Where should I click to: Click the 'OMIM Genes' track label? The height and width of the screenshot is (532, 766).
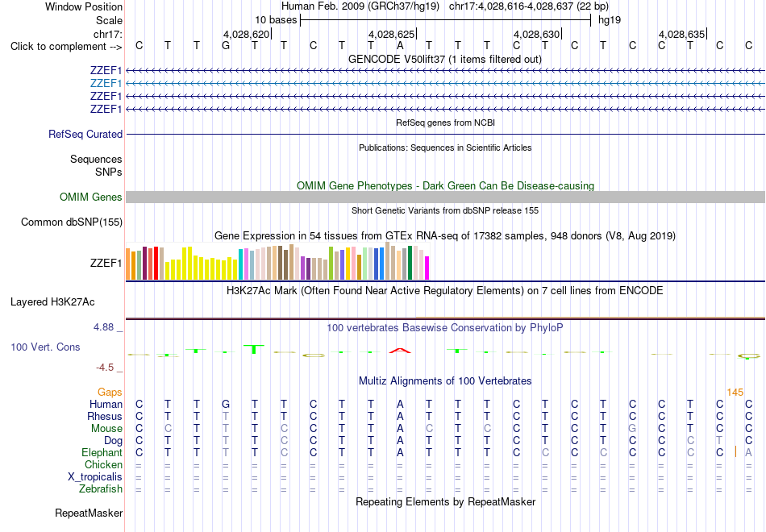pyautogui.click(x=91, y=197)
